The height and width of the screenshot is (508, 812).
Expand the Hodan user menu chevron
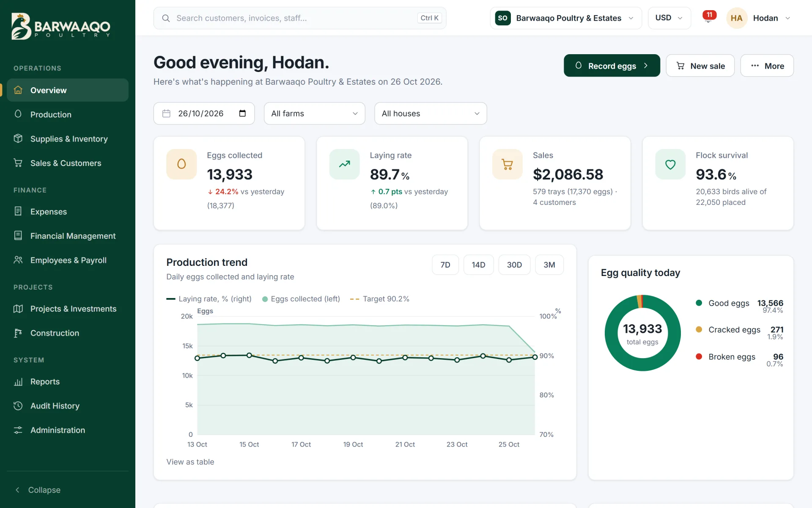pyautogui.click(x=787, y=18)
